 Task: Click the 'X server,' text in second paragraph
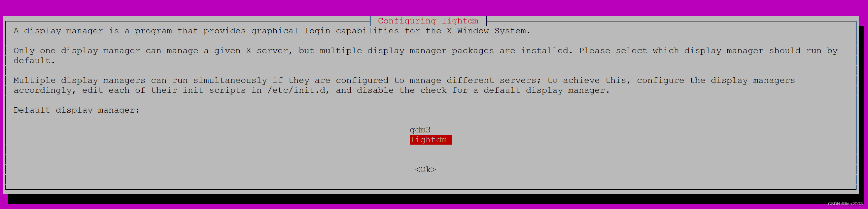(269, 51)
